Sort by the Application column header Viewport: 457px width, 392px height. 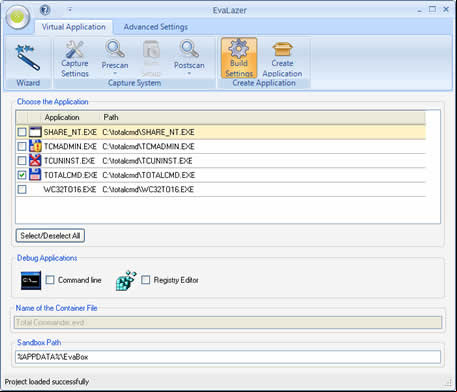[x=70, y=117]
